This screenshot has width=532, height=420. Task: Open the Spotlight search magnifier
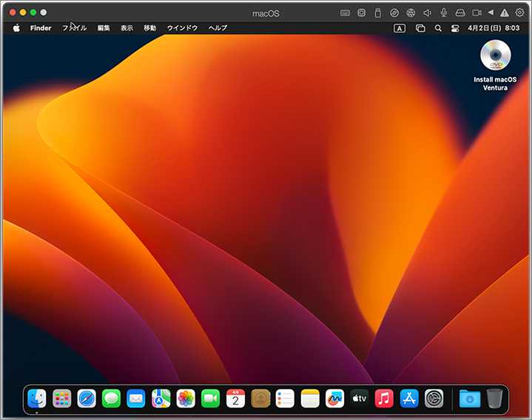pos(438,29)
